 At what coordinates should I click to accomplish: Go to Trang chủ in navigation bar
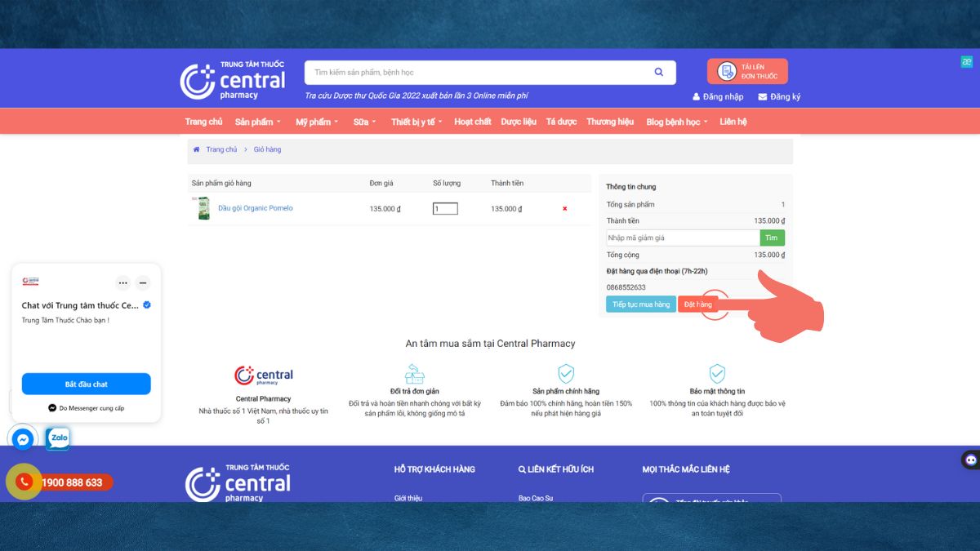(x=203, y=122)
